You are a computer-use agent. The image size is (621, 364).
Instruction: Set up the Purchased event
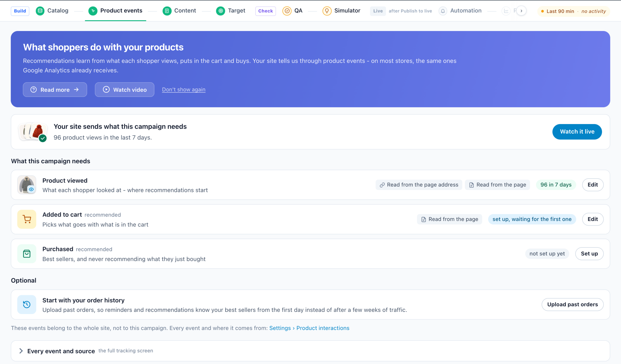(589, 253)
